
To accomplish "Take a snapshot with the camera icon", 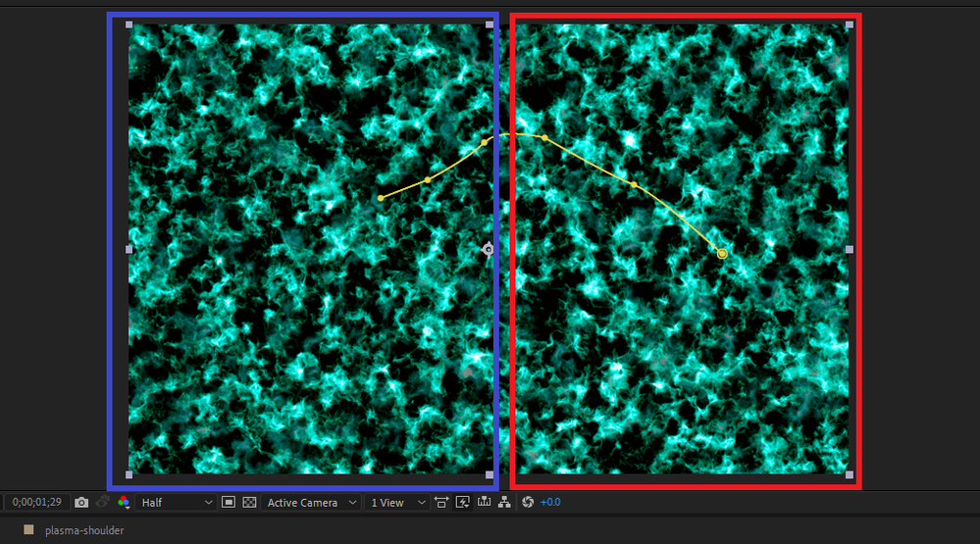I will pyautogui.click(x=81, y=502).
